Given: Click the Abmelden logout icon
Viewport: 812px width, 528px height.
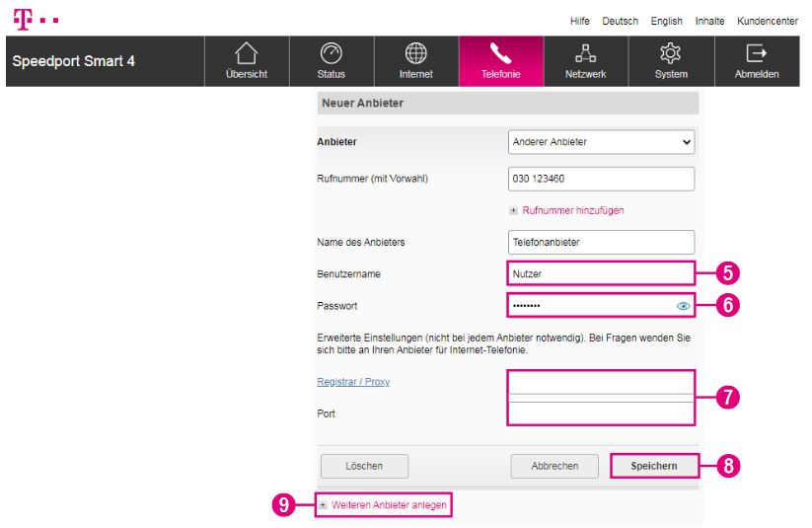Looking at the screenshot, I should click(x=756, y=53).
